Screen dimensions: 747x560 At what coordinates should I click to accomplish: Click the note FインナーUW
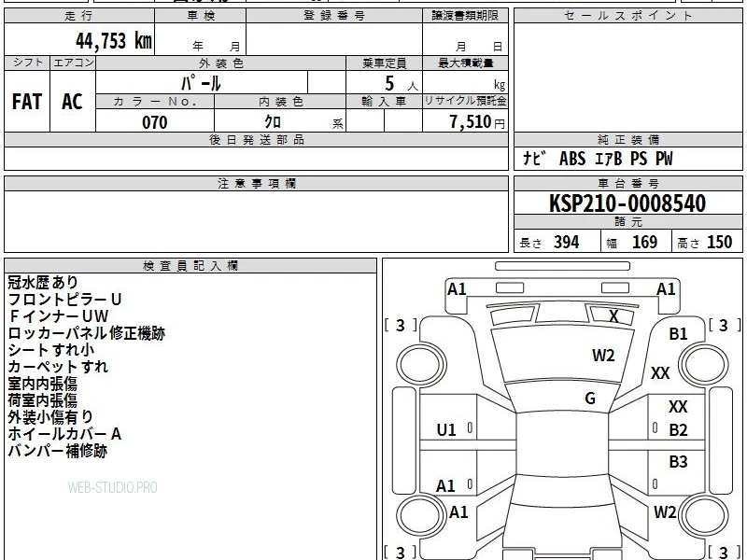(59, 315)
